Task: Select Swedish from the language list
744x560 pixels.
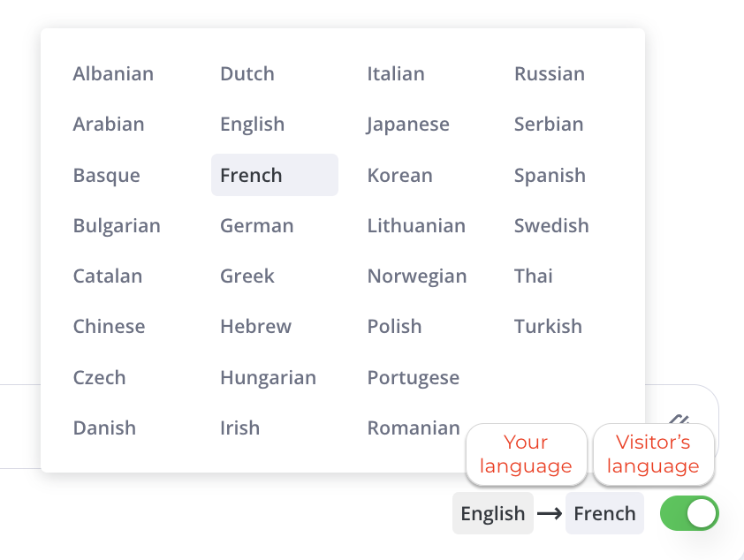Action: 551,226
